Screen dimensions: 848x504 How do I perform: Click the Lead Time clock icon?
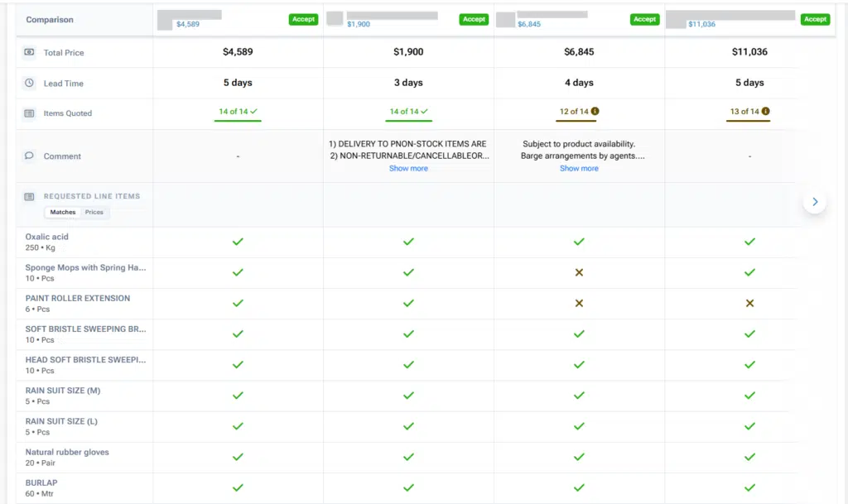point(29,83)
